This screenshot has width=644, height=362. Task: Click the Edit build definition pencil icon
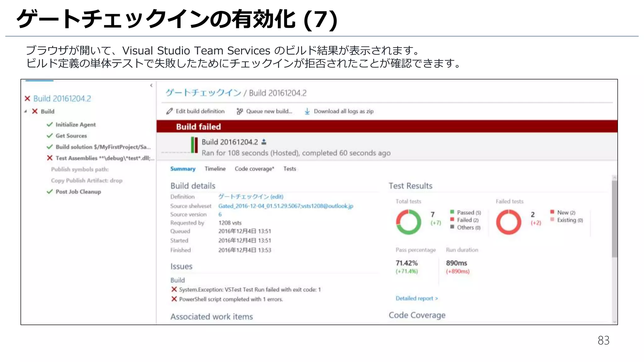(x=169, y=111)
